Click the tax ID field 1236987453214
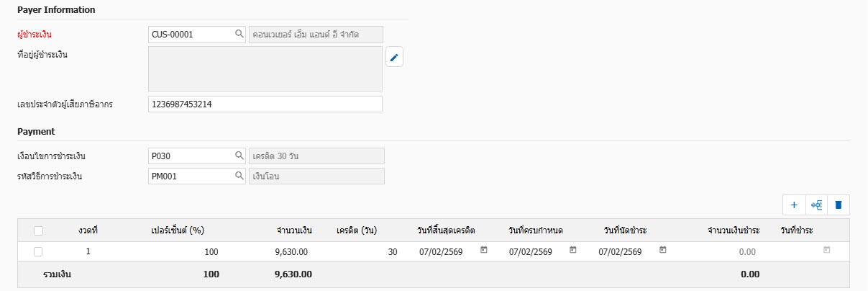The height and width of the screenshot is (291, 868). (x=265, y=104)
